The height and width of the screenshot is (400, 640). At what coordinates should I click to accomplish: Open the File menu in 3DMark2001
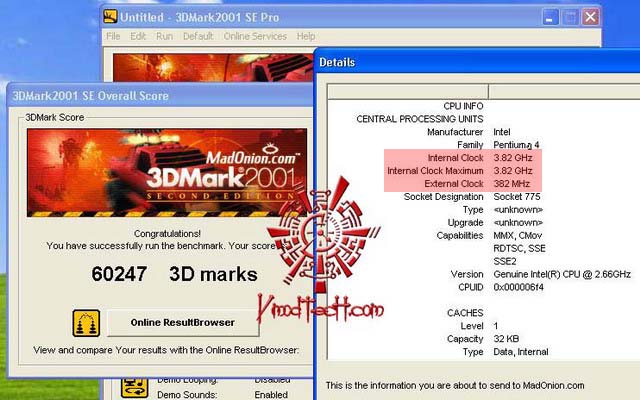pos(113,36)
